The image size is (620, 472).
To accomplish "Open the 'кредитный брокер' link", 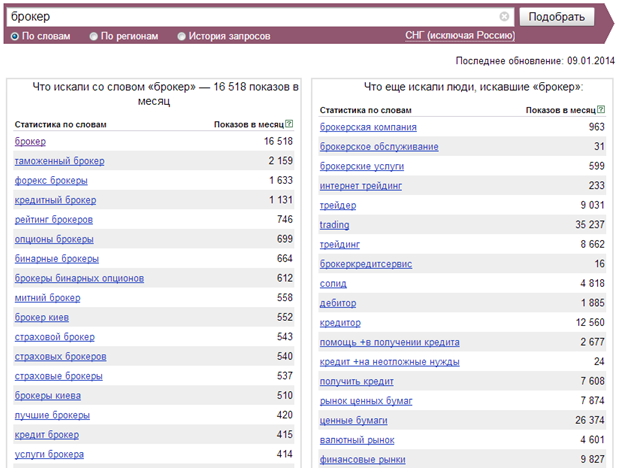I will click(x=55, y=200).
